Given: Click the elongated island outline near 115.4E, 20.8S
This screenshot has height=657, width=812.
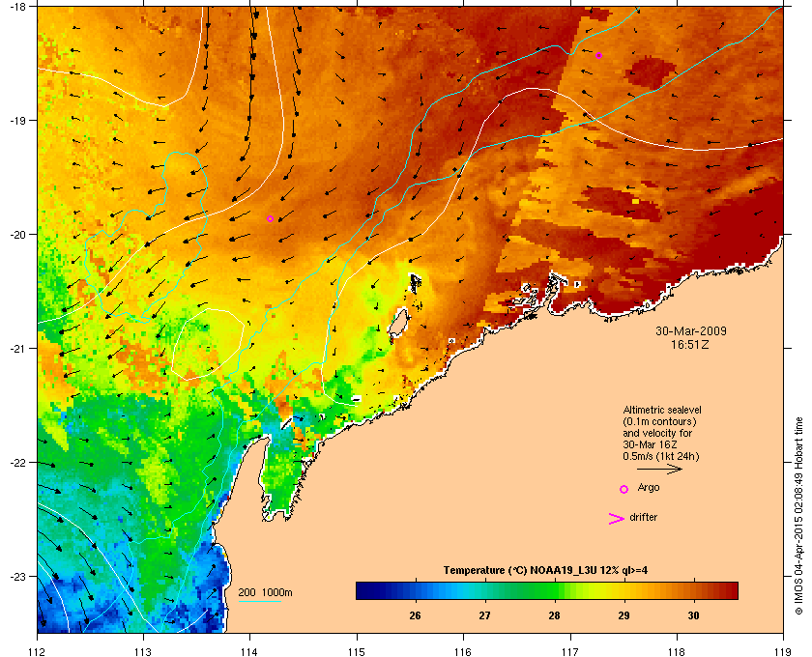Looking at the screenshot, I should tap(397, 323).
